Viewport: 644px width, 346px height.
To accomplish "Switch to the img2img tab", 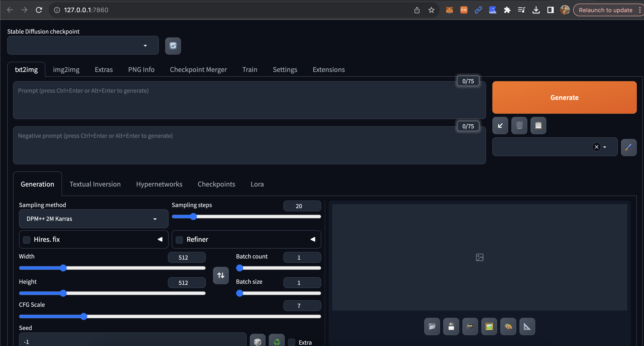I will [66, 69].
